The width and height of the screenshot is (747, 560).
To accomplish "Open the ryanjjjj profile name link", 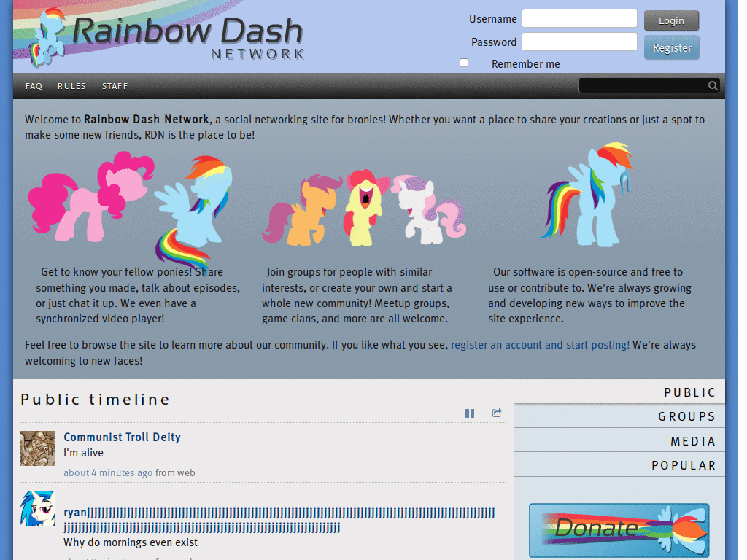I will (279, 520).
